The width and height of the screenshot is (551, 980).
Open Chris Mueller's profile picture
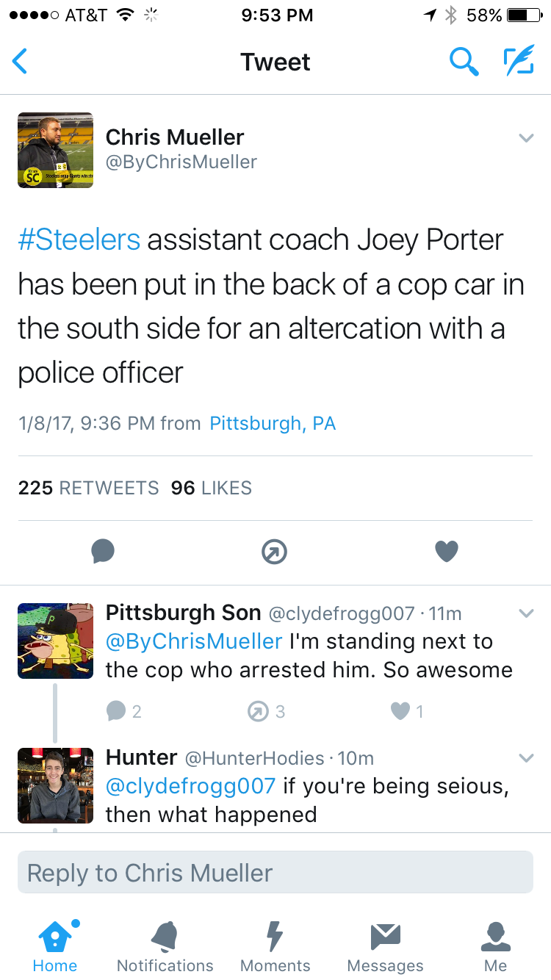click(x=56, y=150)
